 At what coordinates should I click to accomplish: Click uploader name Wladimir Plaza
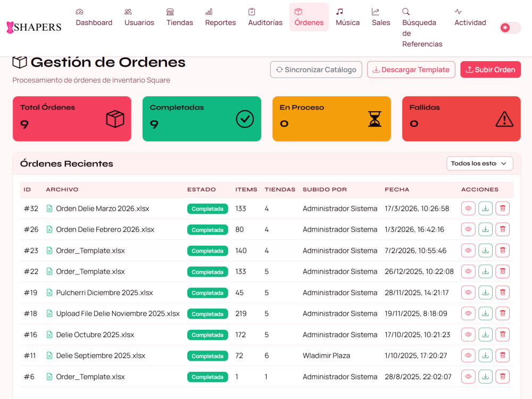(326, 355)
